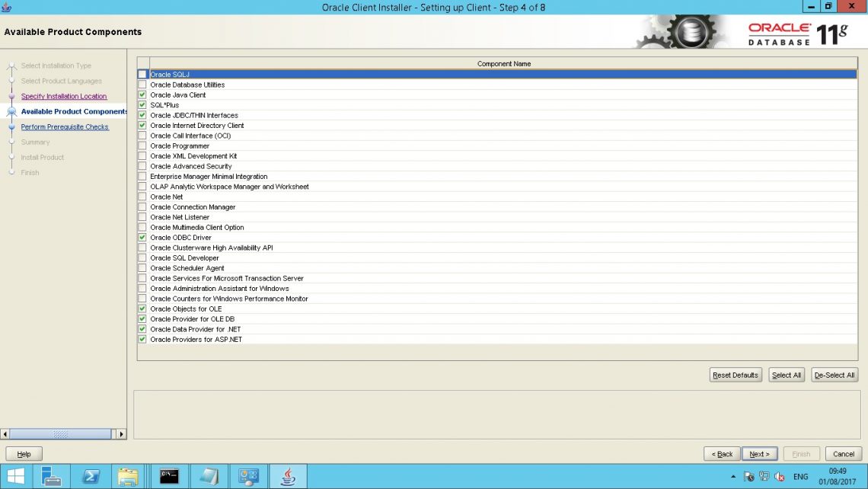Click the muted volume tray icon
The image size is (868, 489).
click(780, 476)
